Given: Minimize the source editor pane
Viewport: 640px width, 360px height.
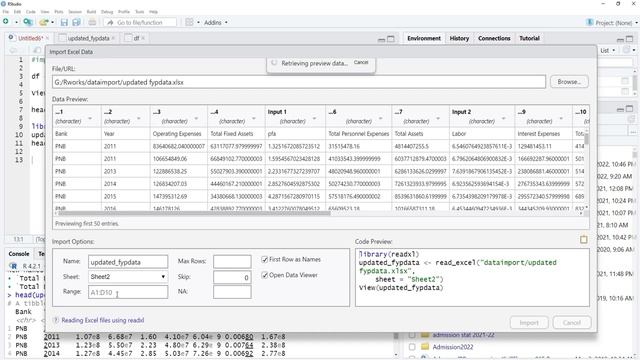Looking at the screenshot, I should [381, 39].
